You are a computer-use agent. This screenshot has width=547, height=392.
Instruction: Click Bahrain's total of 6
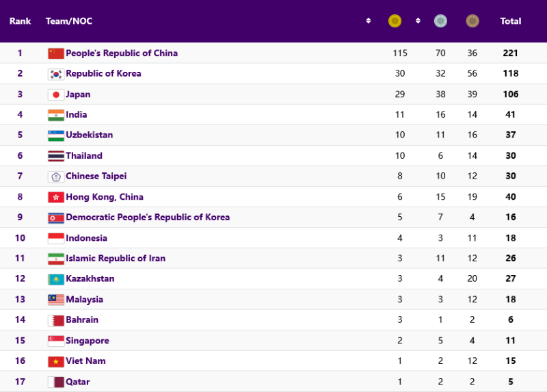click(x=510, y=319)
